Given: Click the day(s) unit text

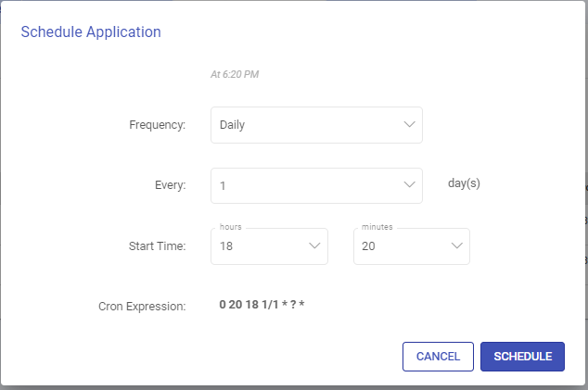Looking at the screenshot, I should (464, 183).
